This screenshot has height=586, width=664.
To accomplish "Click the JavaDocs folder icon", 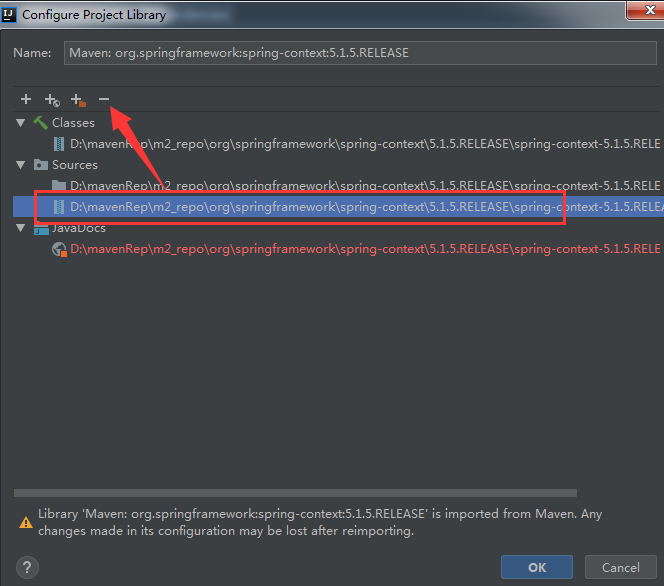I will pos(41,229).
